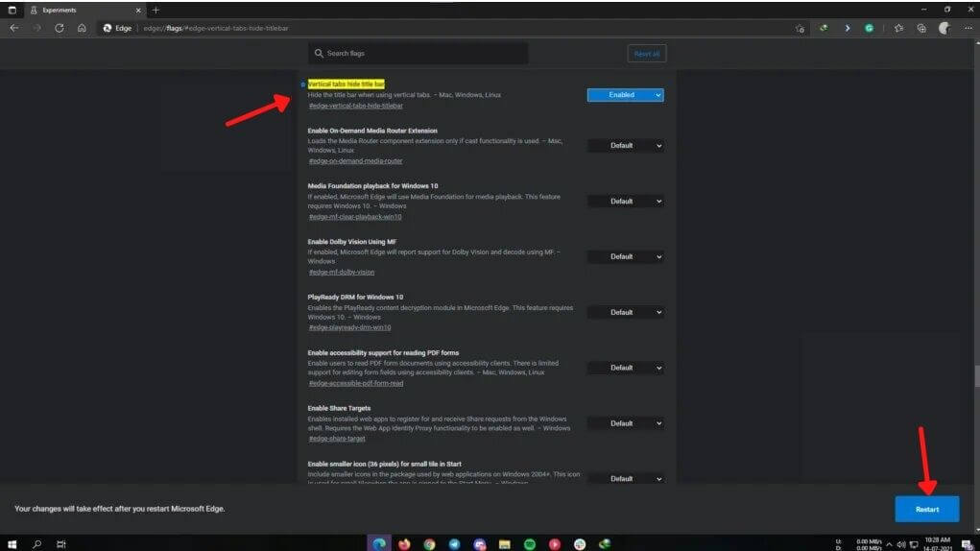The image size is (980, 551).
Task: Expand the PlayReady DRM for Windows 10 dropdown
Action: click(625, 312)
